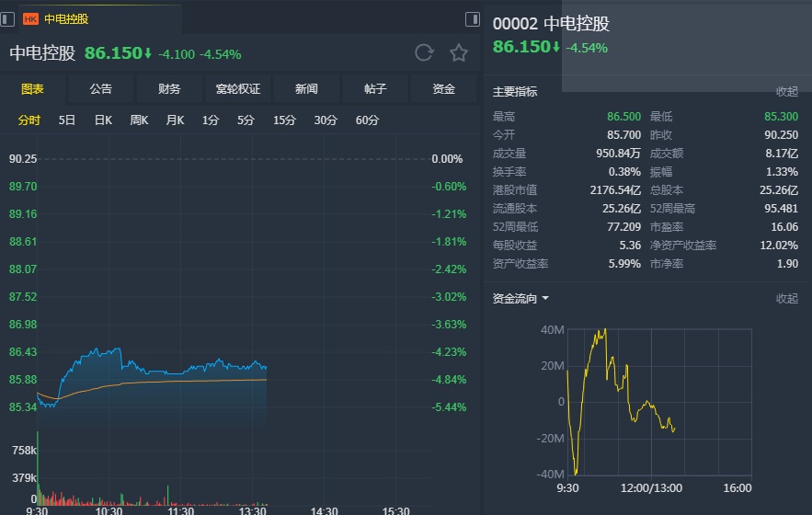Click the -4.84% percent axis label
This screenshot has width=812, height=515.
449,380
